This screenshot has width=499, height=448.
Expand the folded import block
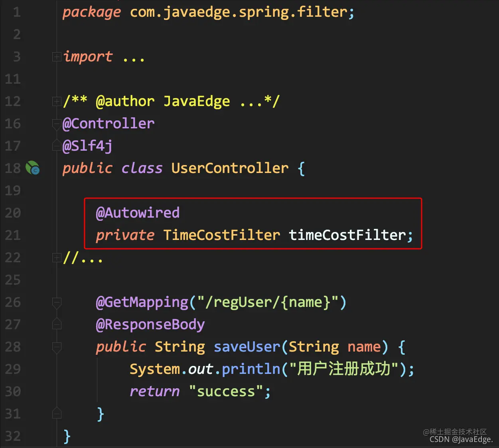click(56, 57)
